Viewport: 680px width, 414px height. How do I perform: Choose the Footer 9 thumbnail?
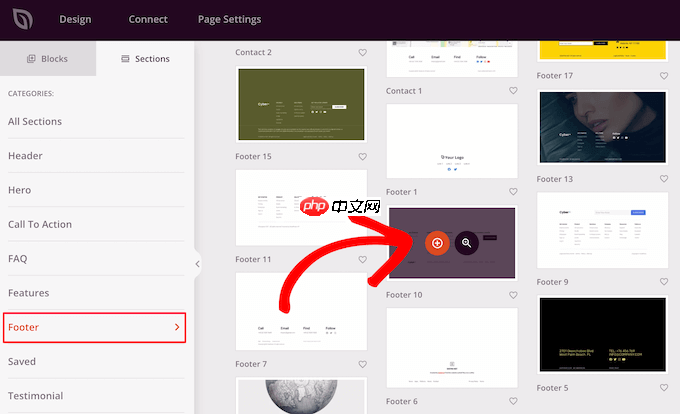coord(602,230)
